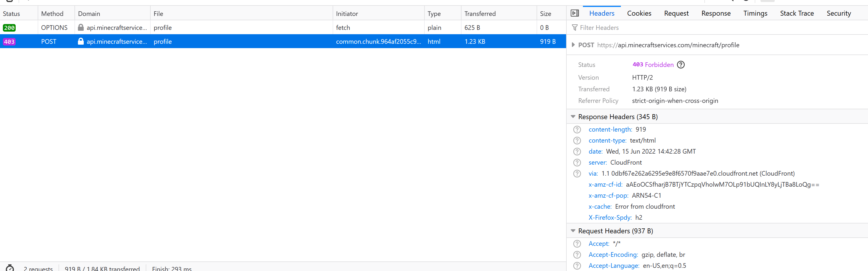868x271 pixels.
Task: Click the x-amz-cf-pop value ARN54-C1
Action: click(x=647, y=196)
